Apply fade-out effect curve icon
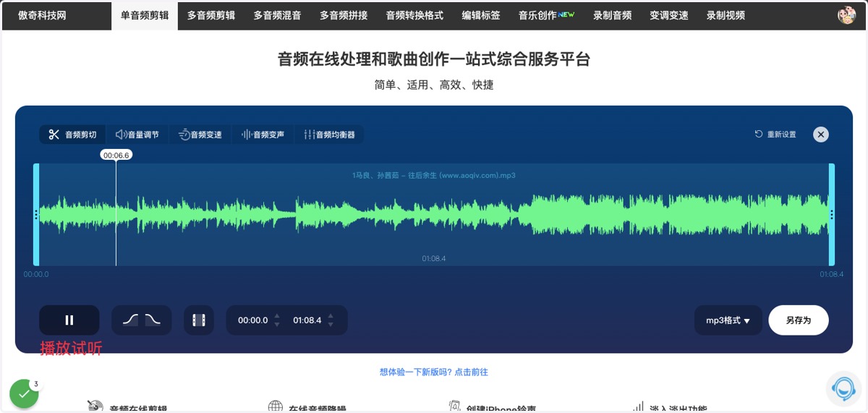 [153, 320]
